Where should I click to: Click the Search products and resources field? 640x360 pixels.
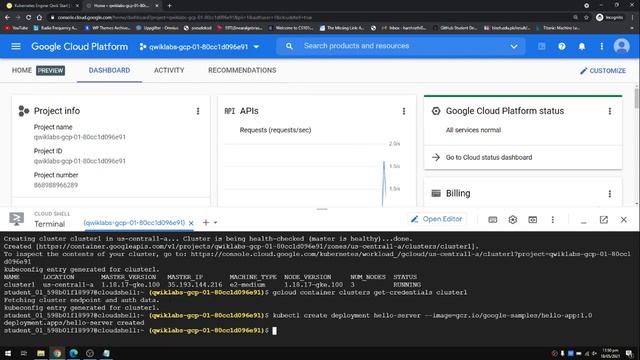tap(400, 46)
